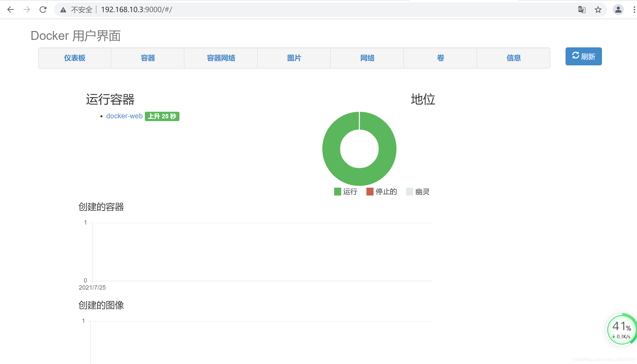Click the 运行容器 heading
The image size is (637, 364).
(x=110, y=99)
